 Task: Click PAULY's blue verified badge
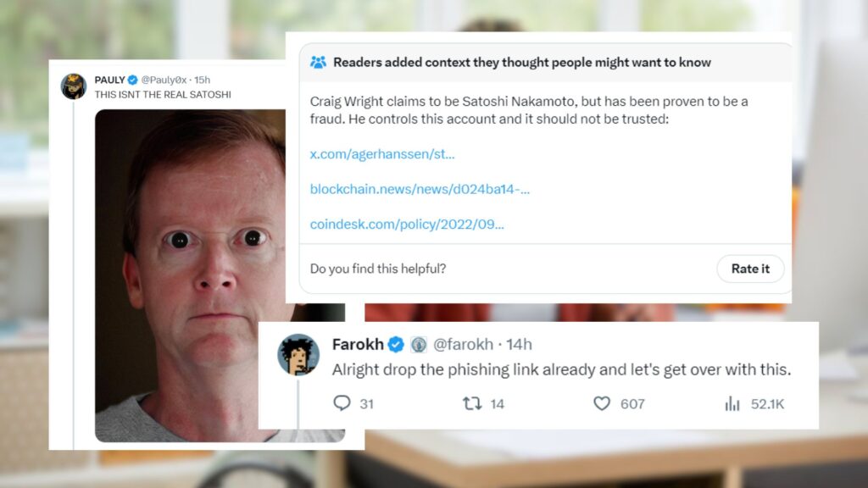(132, 80)
